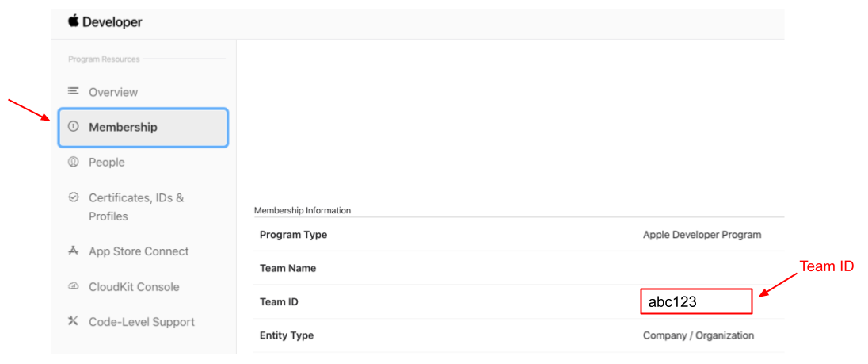Click the App Store Connect icon
868x364 pixels.
click(73, 251)
